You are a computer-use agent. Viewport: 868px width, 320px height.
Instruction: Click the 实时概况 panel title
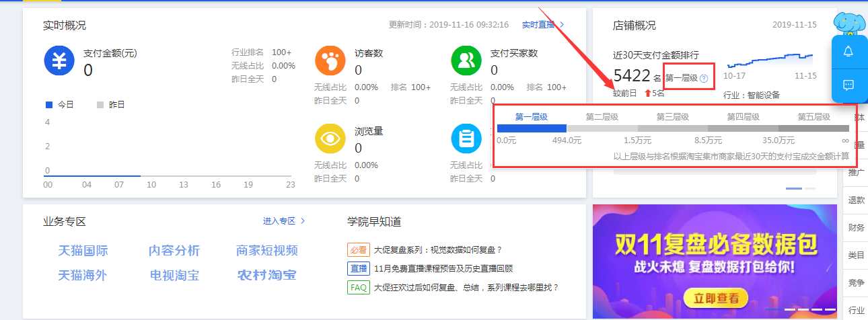(65, 26)
